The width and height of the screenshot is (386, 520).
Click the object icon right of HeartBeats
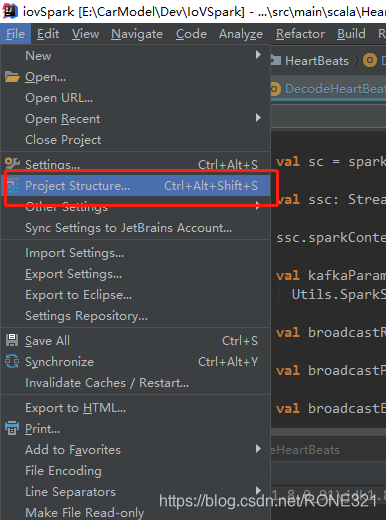[370, 60]
